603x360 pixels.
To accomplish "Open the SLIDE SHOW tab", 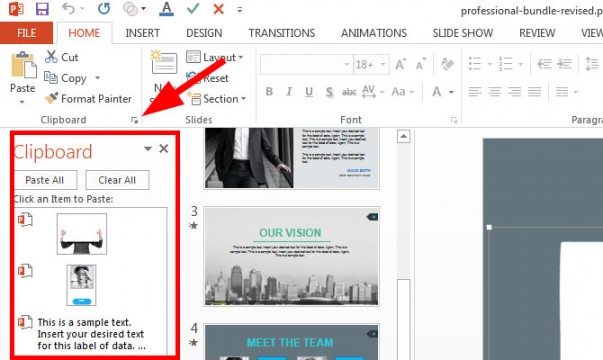I will [463, 33].
